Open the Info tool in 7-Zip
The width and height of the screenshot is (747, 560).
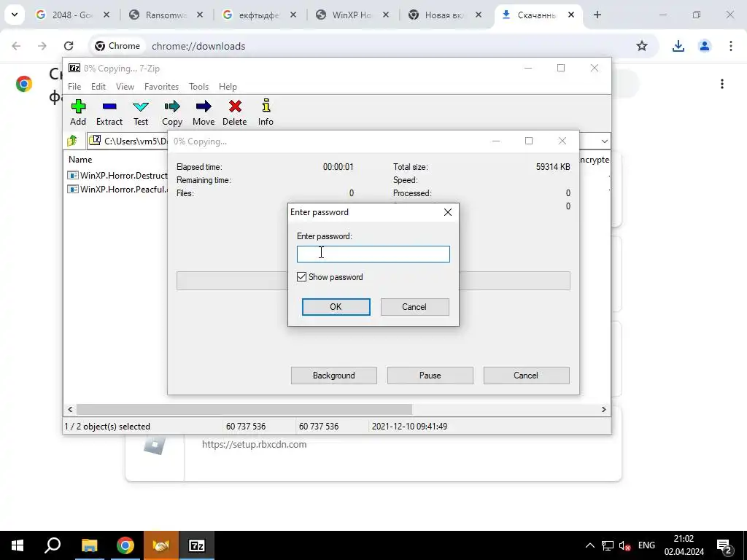[x=266, y=112]
